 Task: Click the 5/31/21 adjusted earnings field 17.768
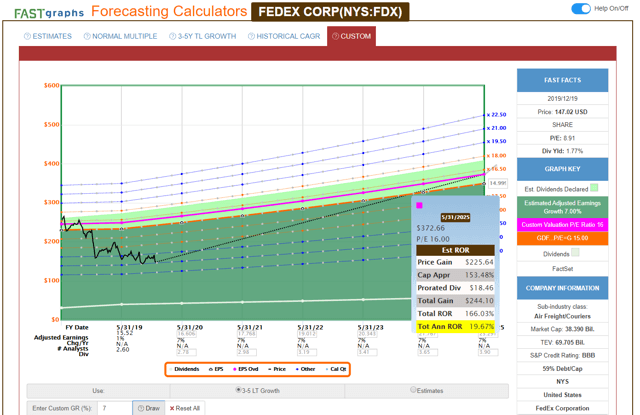pos(247,334)
